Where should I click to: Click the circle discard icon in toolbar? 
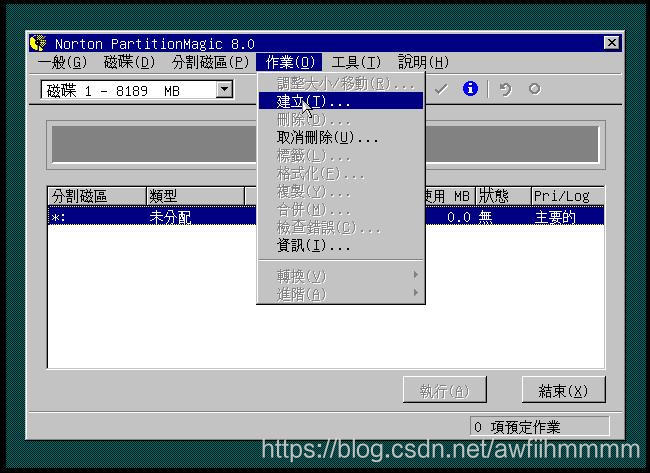coord(535,89)
